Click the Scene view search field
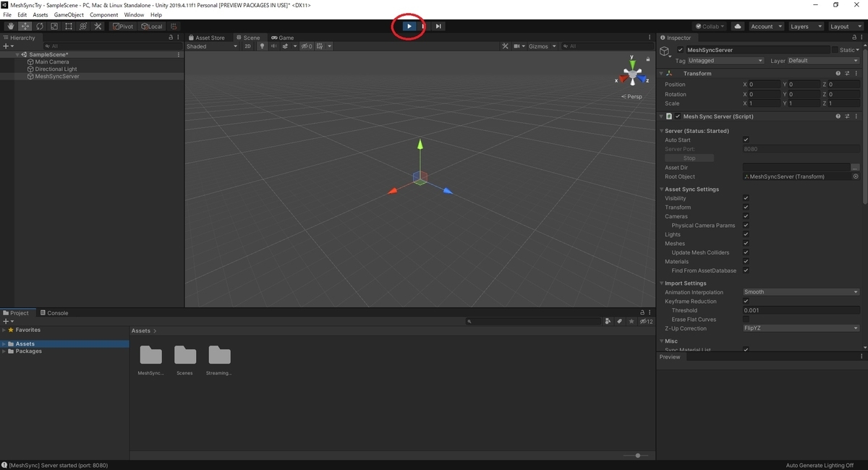 point(606,46)
